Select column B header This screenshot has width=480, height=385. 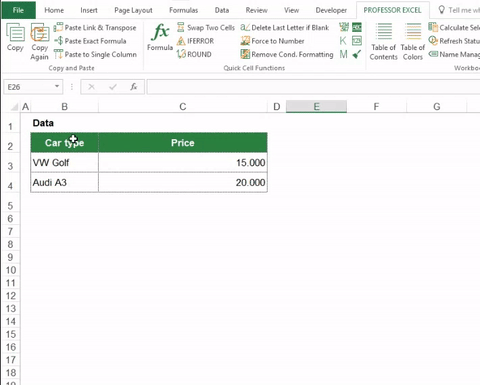click(x=65, y=107)
